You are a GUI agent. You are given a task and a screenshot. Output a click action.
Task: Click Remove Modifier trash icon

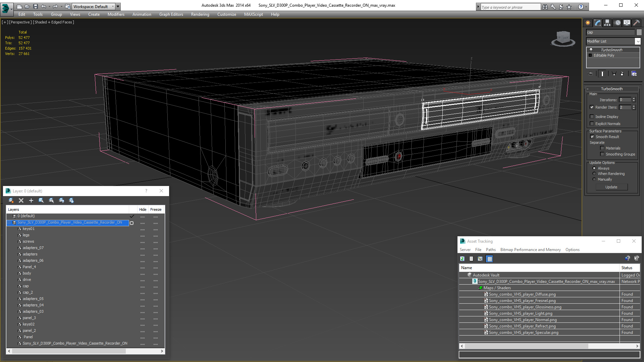[622, 73]
